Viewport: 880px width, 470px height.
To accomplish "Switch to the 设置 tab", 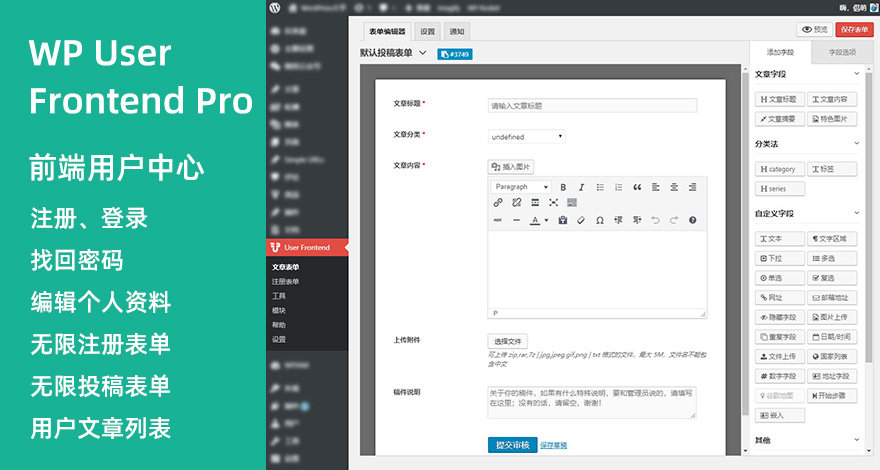I will tap(428, 31).
